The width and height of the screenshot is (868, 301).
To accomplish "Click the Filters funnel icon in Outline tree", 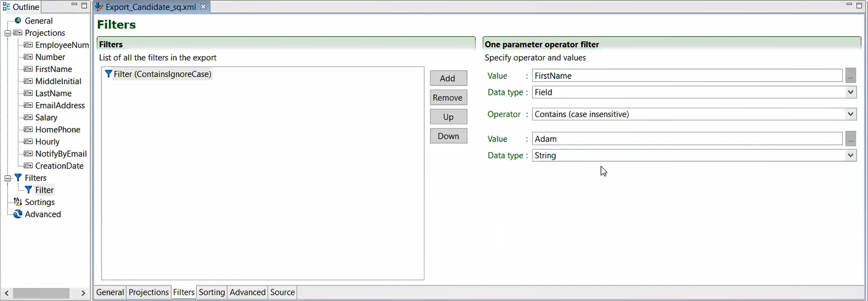I will pos(18,178).
